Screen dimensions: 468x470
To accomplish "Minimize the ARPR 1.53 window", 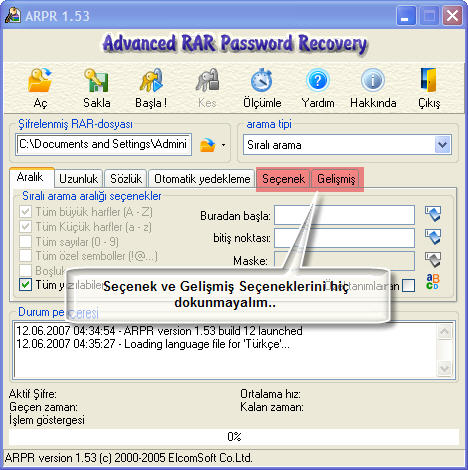I will (406, 16).
